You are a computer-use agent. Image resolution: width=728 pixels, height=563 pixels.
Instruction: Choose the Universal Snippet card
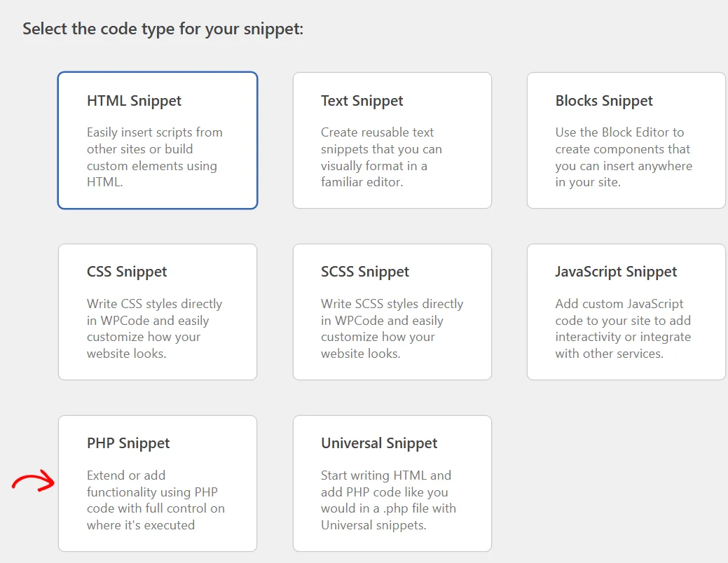(392, 483)
